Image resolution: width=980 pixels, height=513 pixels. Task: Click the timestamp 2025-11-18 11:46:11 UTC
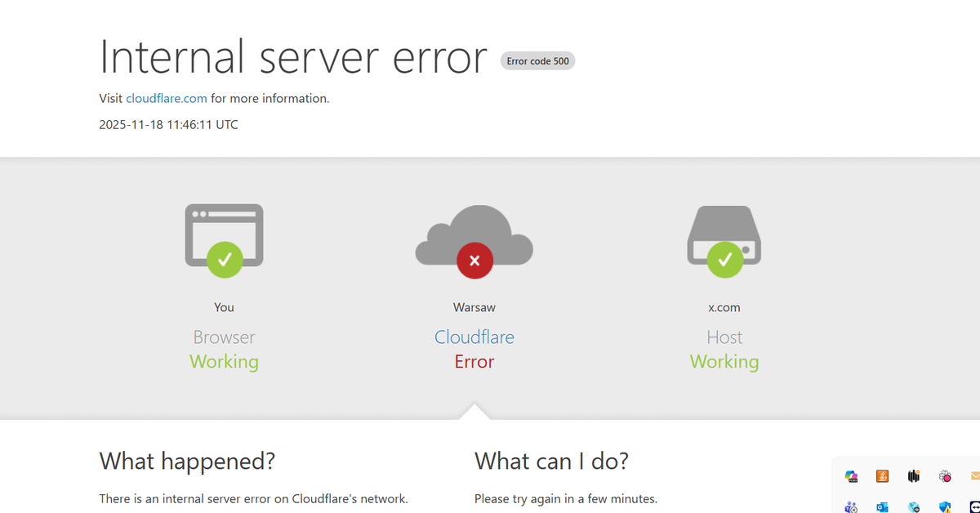point(169,125)
